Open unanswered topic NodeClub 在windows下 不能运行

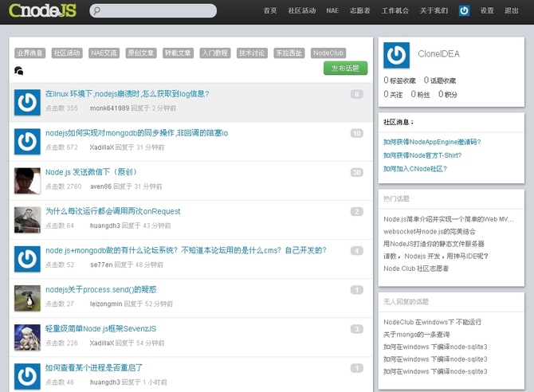(x=433, y=322)
